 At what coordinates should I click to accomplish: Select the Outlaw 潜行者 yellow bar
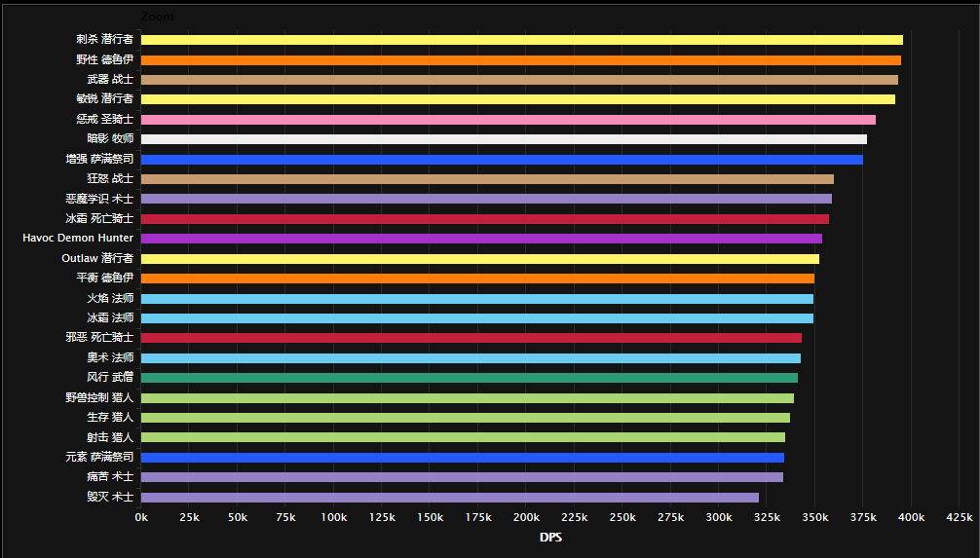[x=480, y=259]
